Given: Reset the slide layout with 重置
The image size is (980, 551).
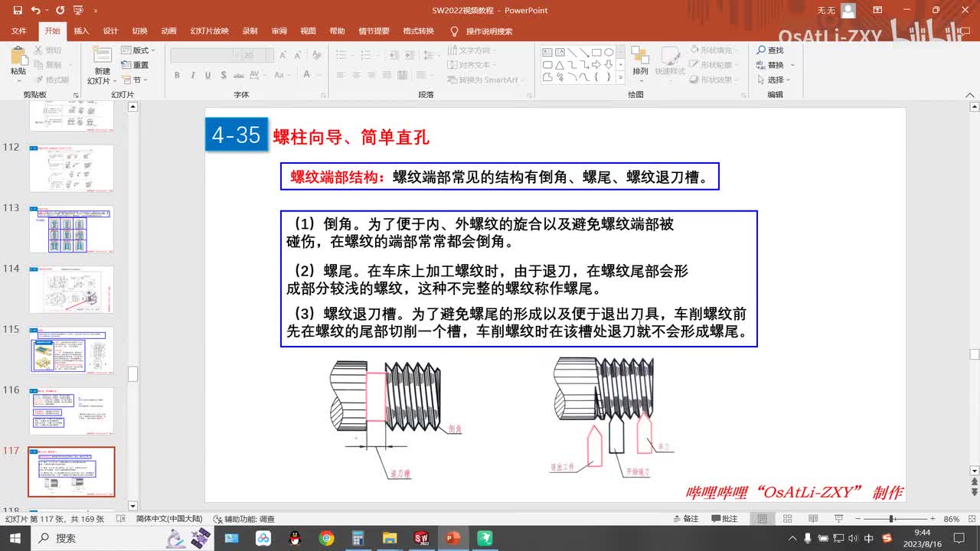Looking at the screenshot, I should click(136, 65).
